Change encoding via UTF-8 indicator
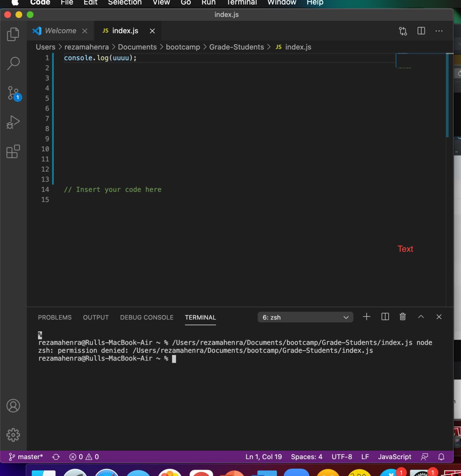 tap(342, 457)
